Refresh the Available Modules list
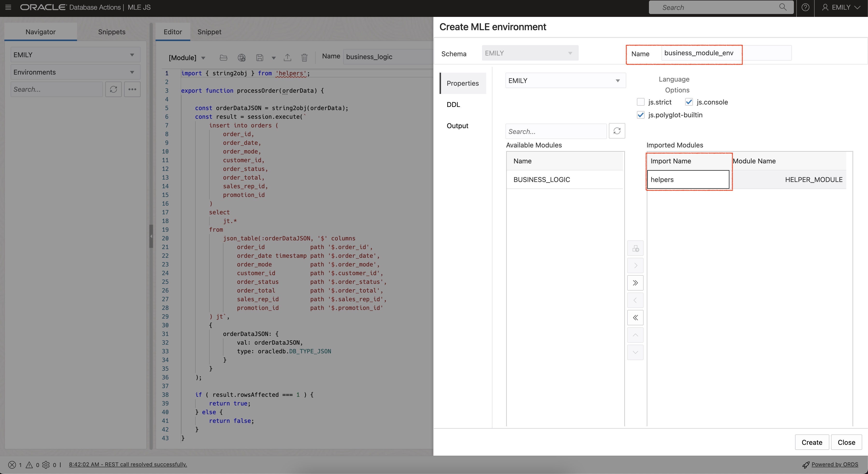Image resolution: width=868 pixels, height=474 pixels. (617, 131)
